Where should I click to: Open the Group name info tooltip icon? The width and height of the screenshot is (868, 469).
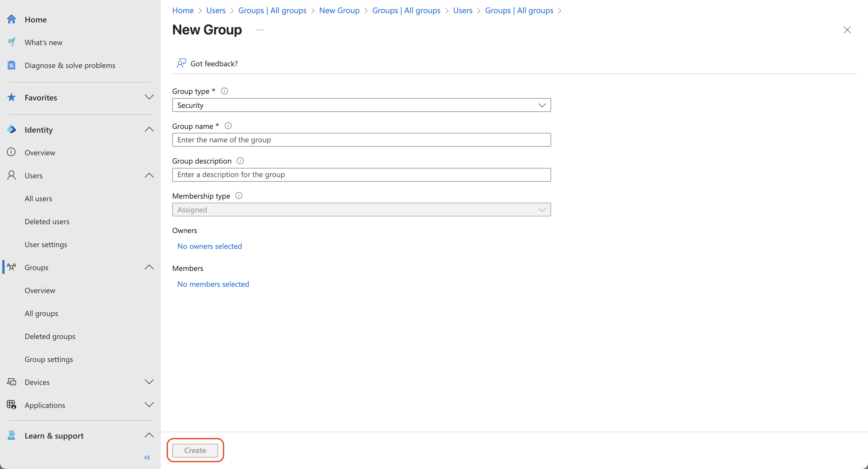pos(228,126)
